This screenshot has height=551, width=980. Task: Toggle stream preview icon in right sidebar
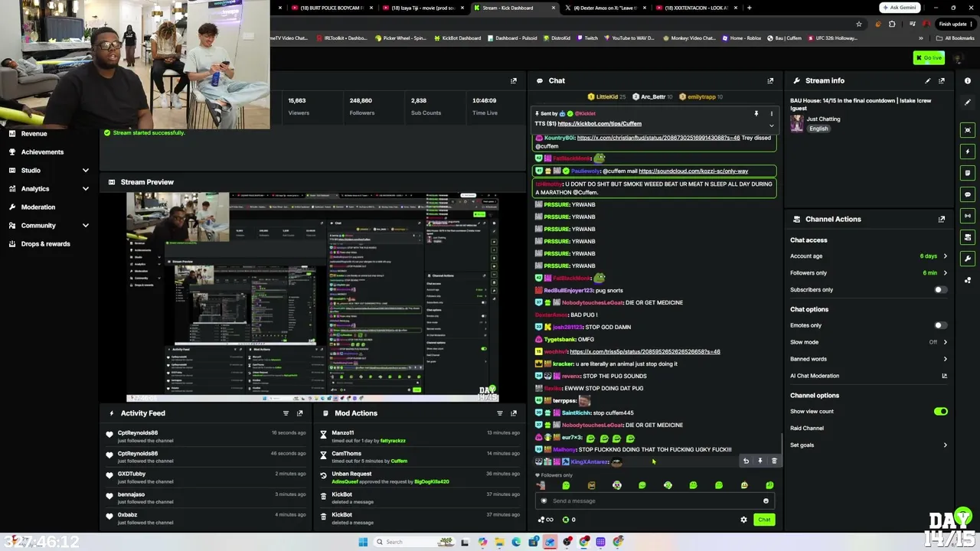tap(968, 130)
